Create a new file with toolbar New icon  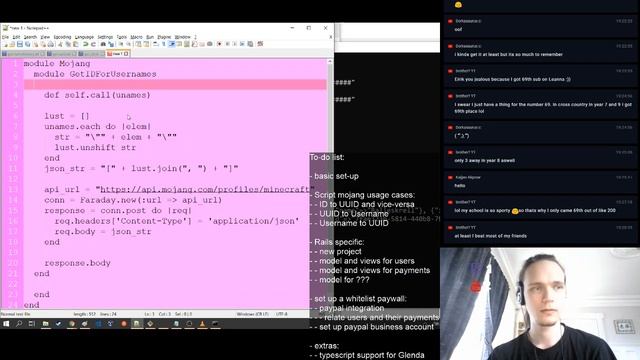(5, 44)
